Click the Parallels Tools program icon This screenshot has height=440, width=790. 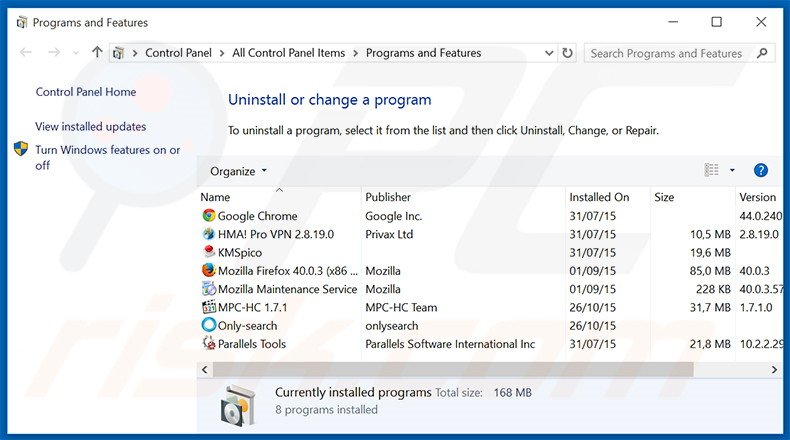[209, 343]
